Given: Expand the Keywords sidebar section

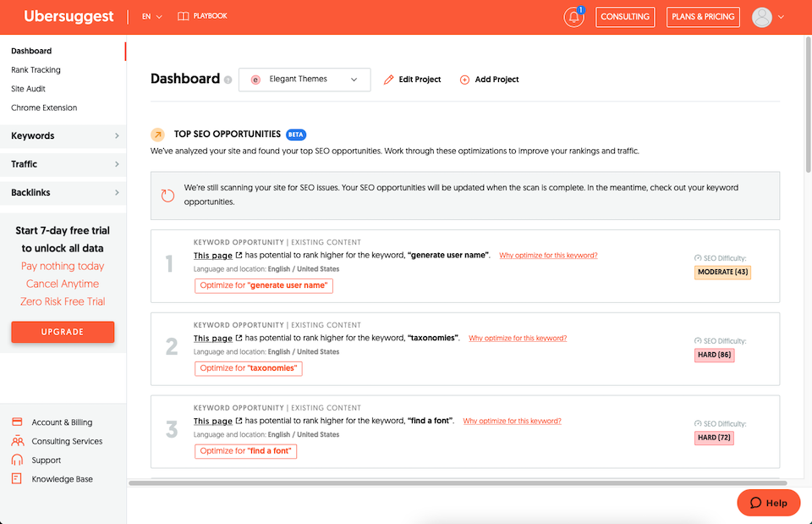Looking at the screenshot, I should point(63,135).
